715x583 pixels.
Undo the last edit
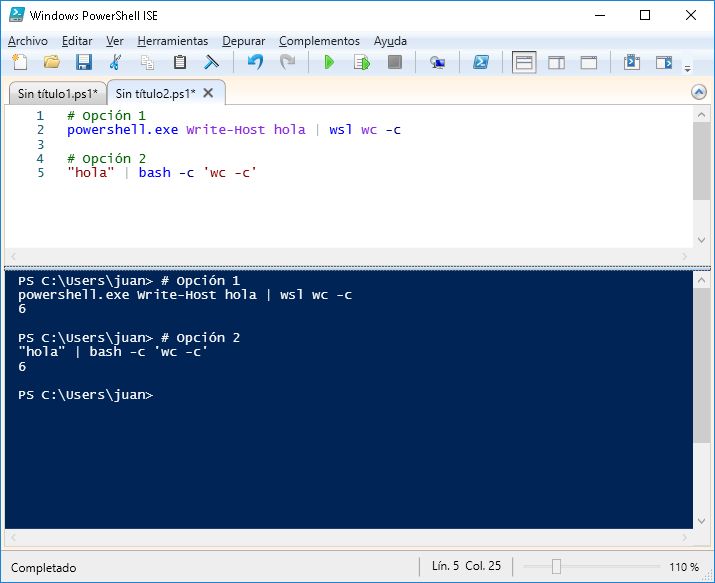(255, 62)
